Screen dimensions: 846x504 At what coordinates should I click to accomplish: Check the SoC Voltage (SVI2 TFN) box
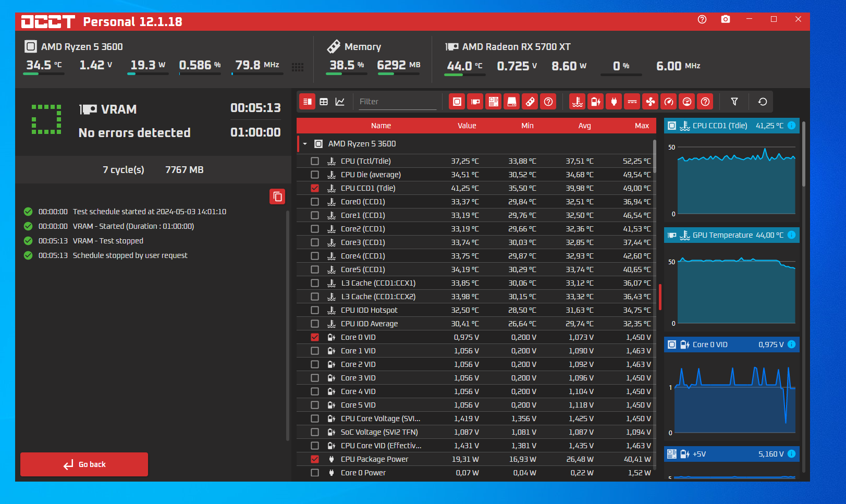pyautogui.click(x=315, y=432)
